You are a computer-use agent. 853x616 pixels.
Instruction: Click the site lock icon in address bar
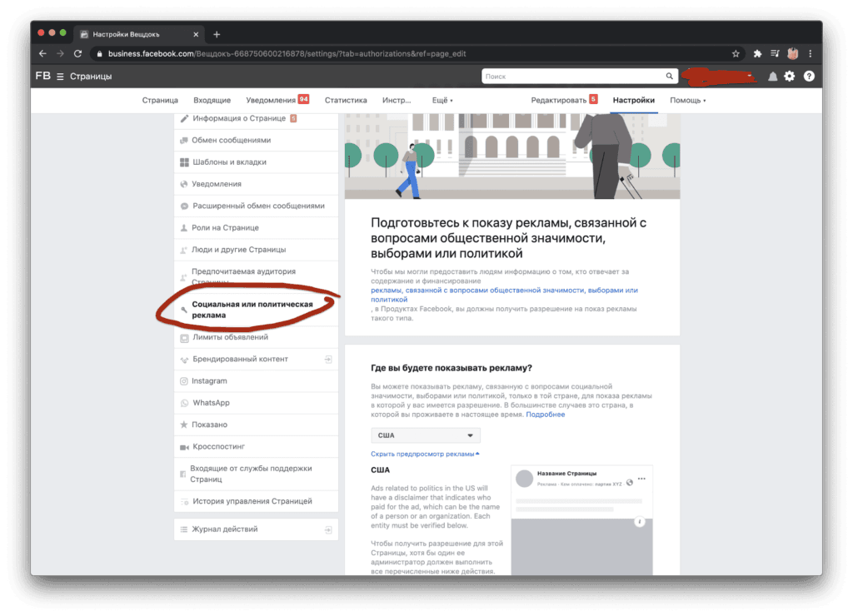click(99, 54)
